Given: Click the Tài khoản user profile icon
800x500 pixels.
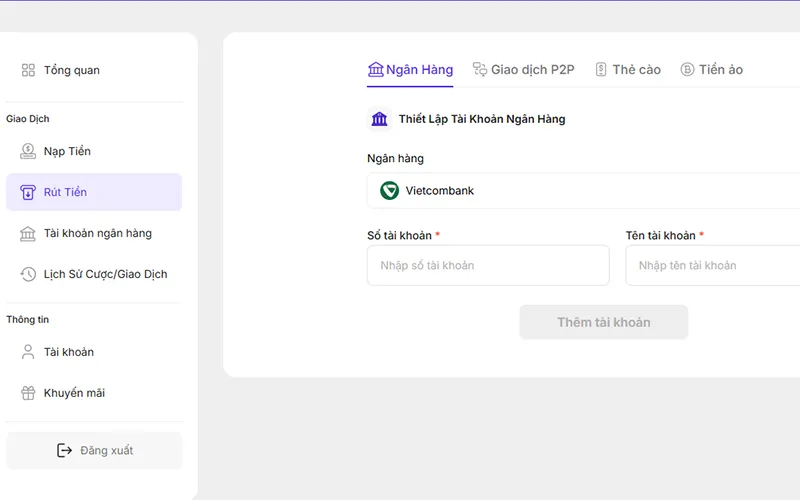Looking at the screenshot, I should (28, 352).
